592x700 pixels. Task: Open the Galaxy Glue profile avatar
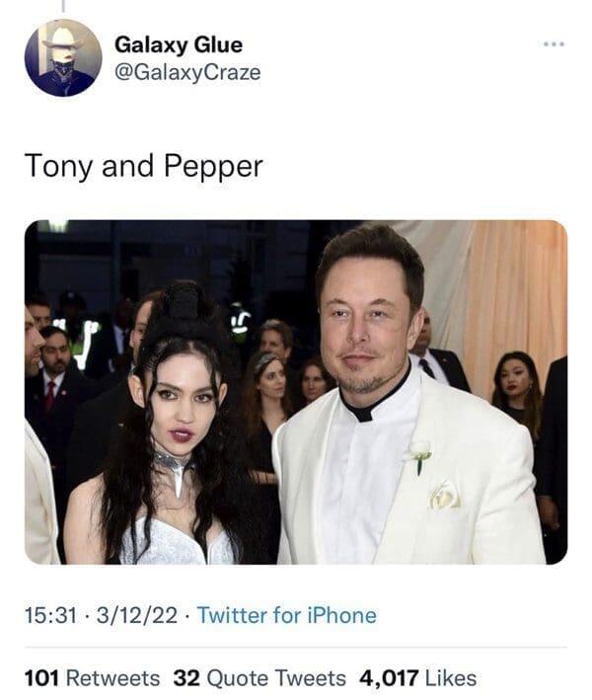(x=63, y=57)
